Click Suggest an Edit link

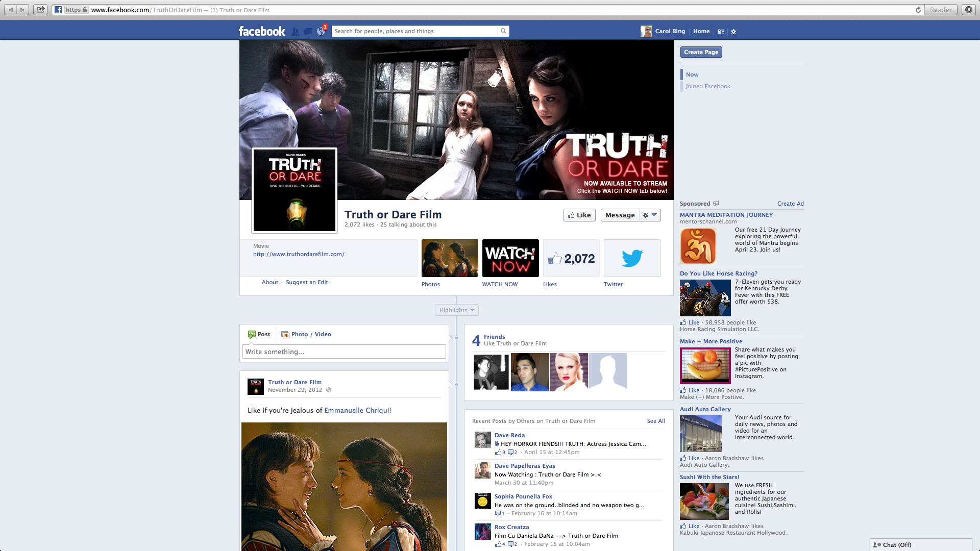click(307, 282)
